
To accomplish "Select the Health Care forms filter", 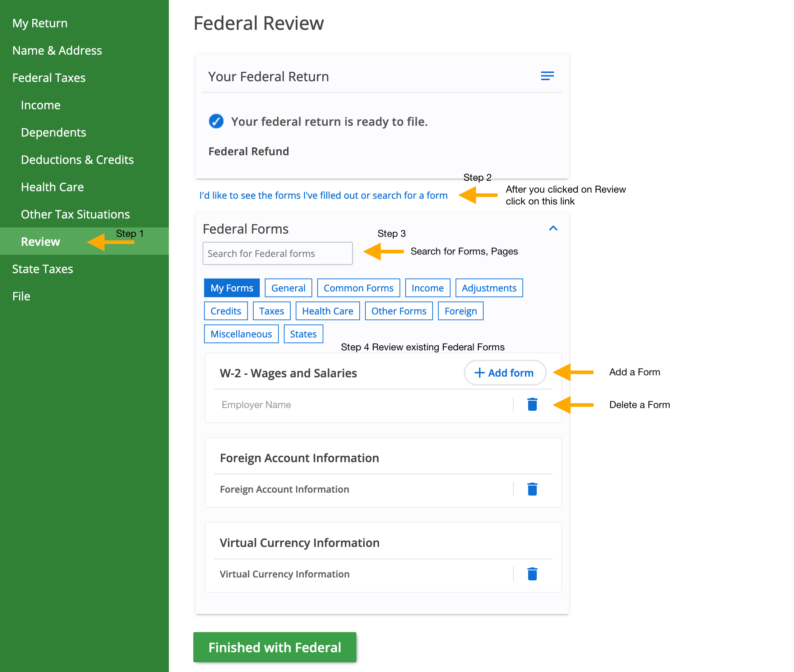I will (x=327, y=311).
